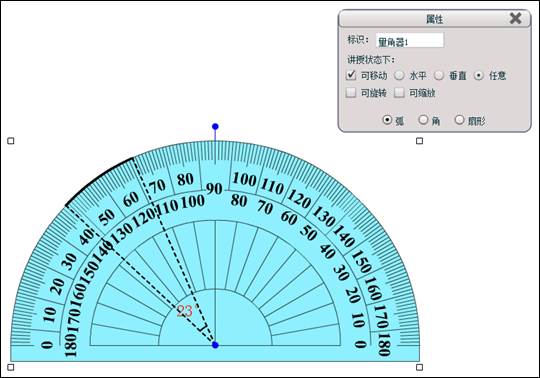Select the 垂直 radio option
540x378 pixels.
click(x=439, y=75)
